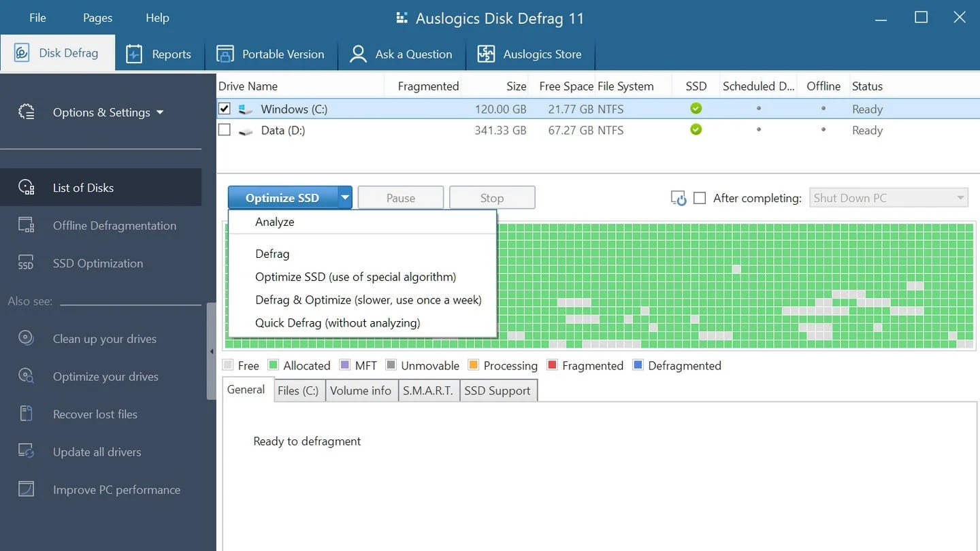Click the SSD Optimization sidebar icon
Viewport: 980px width, 551px height.
[26, 263]
